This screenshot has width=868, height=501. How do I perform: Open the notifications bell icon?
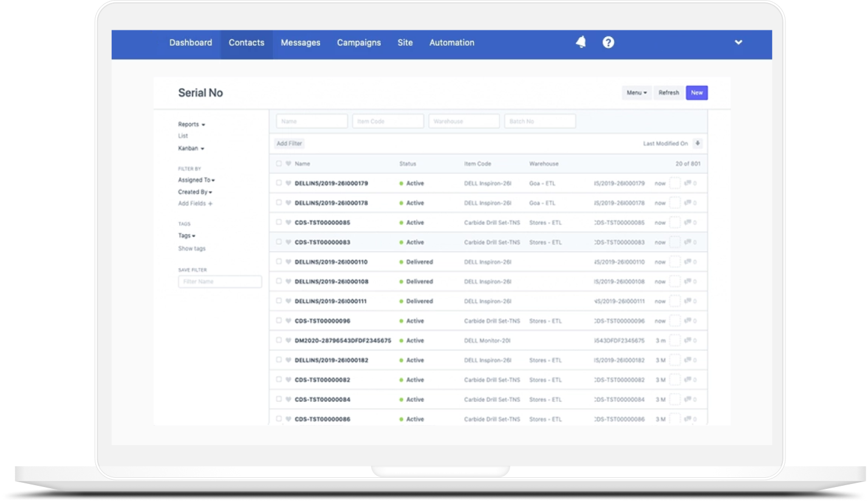tap(581, 42)
